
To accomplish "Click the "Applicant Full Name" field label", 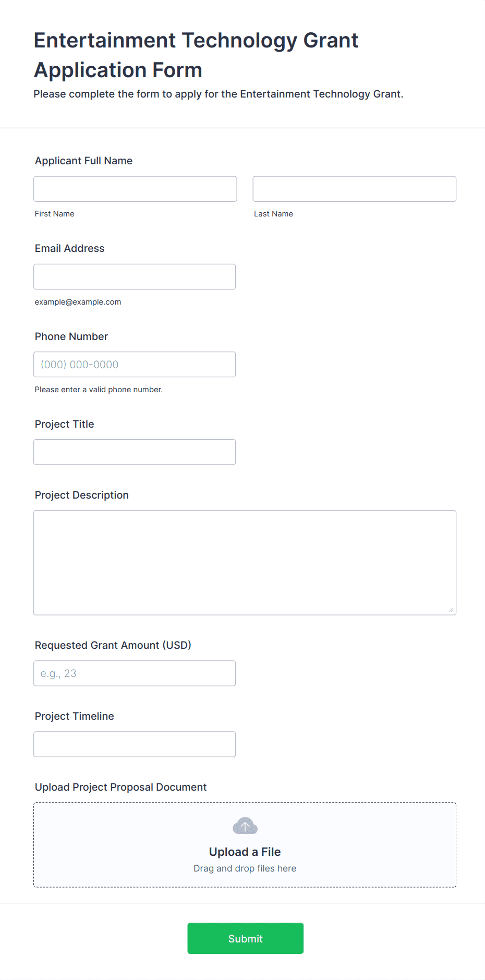I will coord(83,161).
